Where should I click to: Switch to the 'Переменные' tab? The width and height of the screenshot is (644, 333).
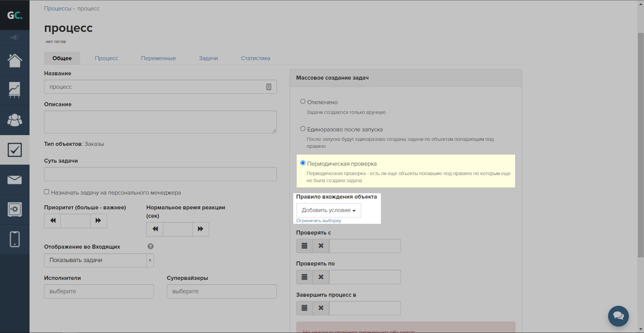pos(158,58)
